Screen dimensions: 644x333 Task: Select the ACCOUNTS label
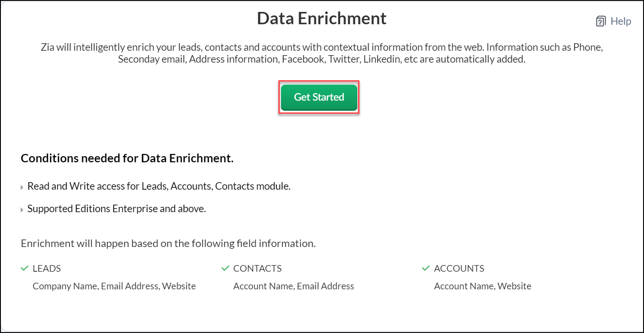pos(459,269)
